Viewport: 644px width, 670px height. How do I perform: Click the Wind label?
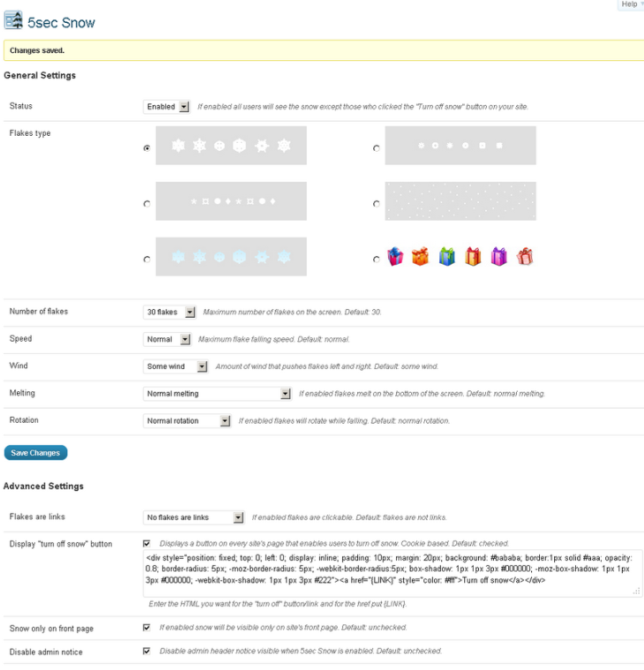[x=19, y=365]
